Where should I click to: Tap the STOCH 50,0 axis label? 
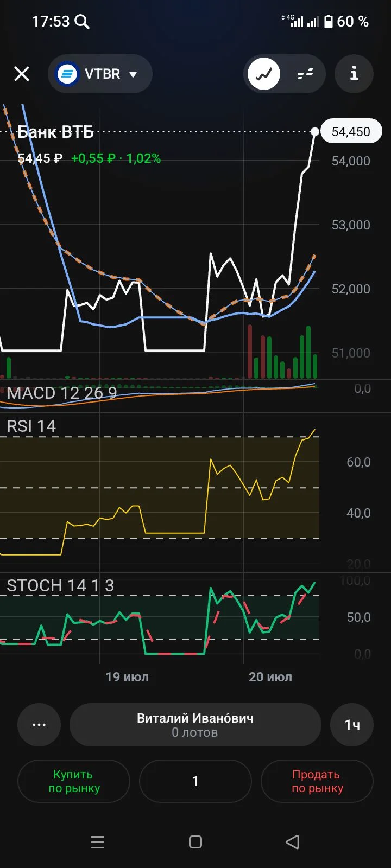tap(358, 617)
